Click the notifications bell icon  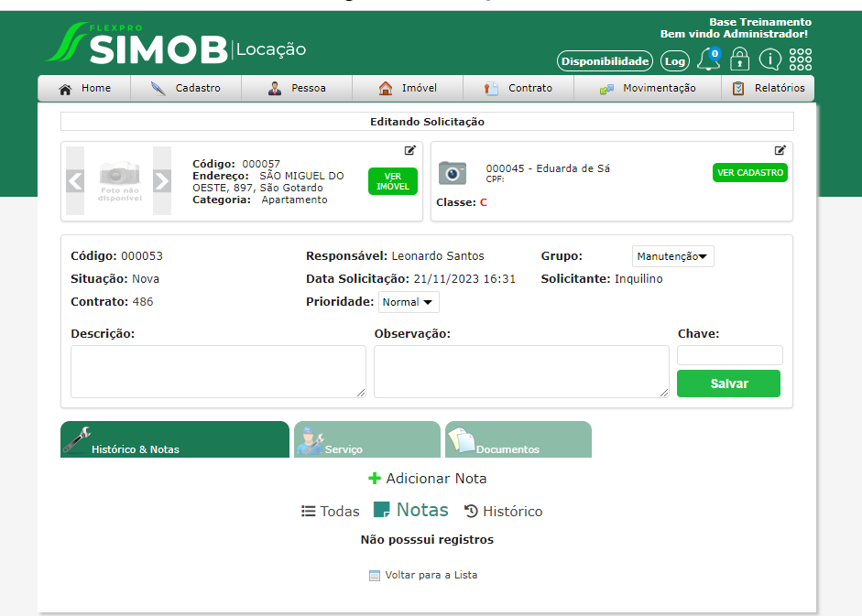[x=708, y=60]
